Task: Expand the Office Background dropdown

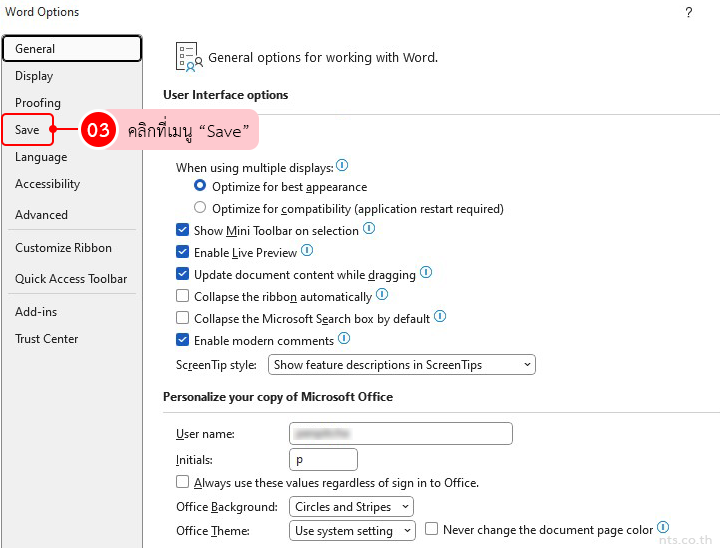Action: 351,507
